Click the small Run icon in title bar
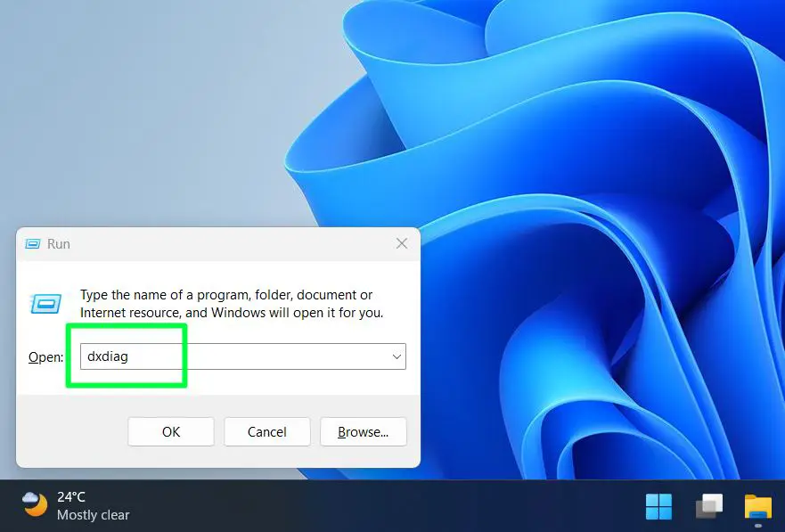The image size is (785, 532). (x=34, y=243)
